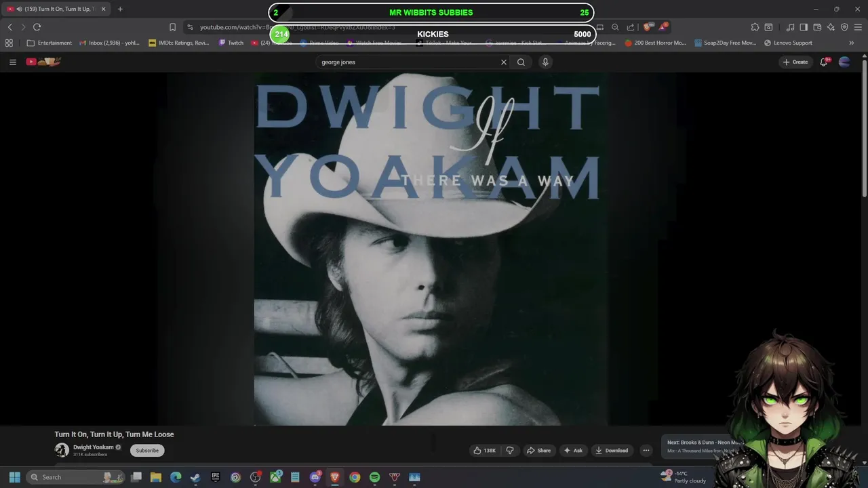
Task: Open the 200 Best Horror Movies bookmark
Action: coord(656,43)
